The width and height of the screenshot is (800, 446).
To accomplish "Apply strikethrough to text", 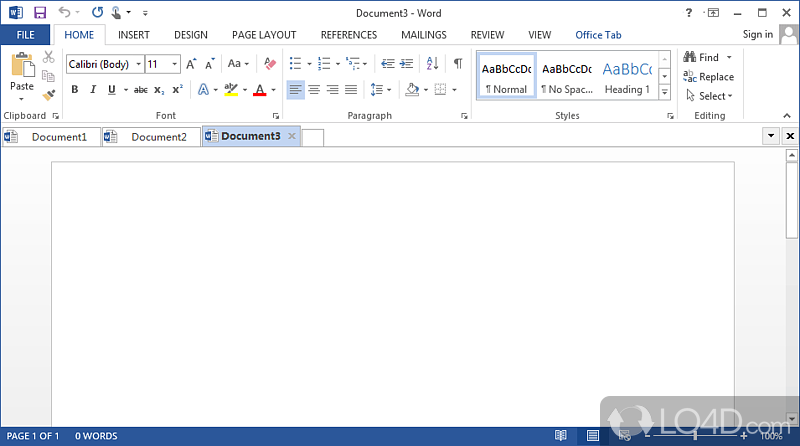I will tap(141, 90).
